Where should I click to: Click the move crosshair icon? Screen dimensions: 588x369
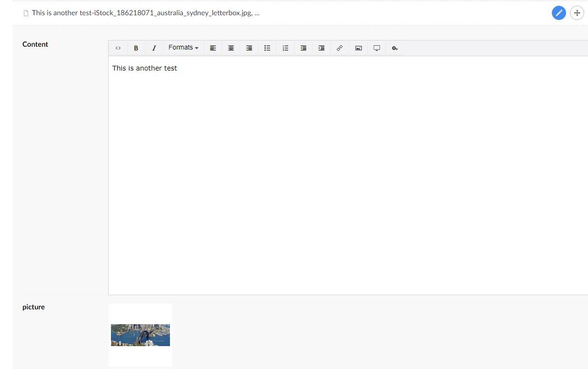tap(577, 13)
